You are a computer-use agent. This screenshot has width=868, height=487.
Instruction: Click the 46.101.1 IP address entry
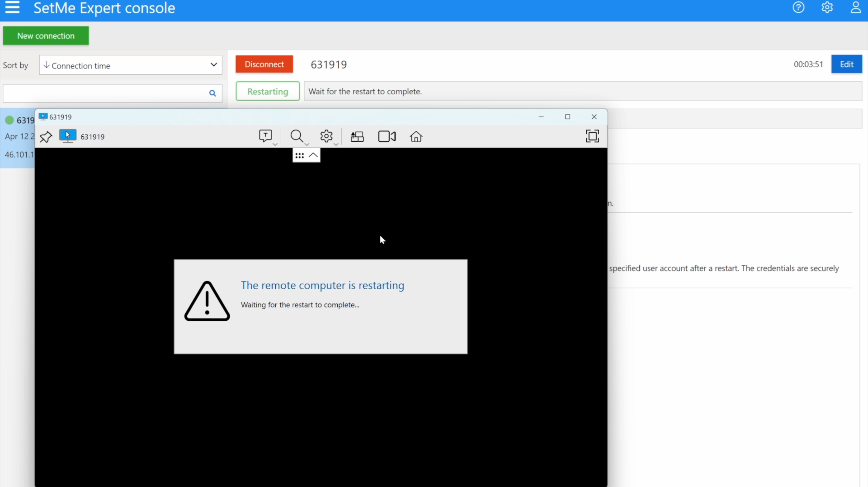20,155
